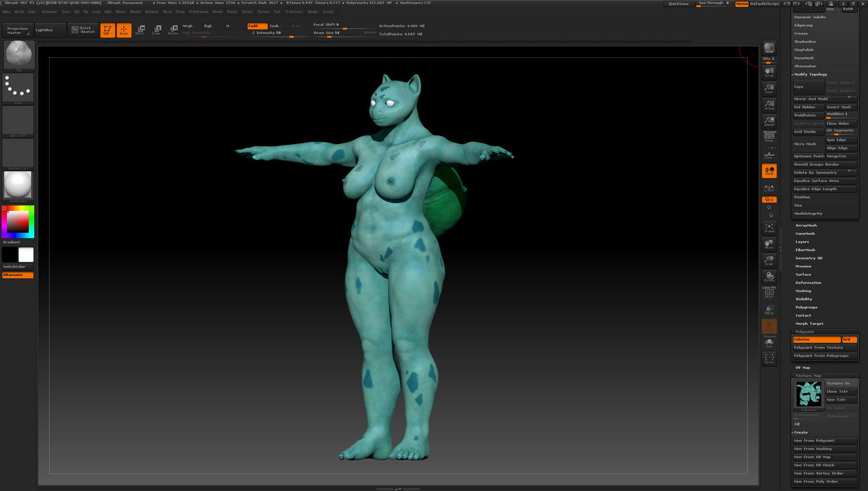Select the Scale tool in top shelf
868x491 pixels.
tap(156, 30)
